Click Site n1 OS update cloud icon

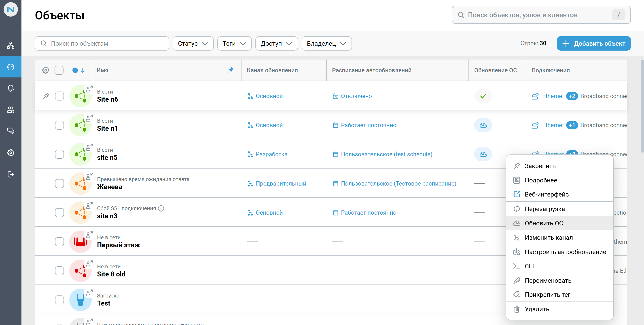coord(483,125)
